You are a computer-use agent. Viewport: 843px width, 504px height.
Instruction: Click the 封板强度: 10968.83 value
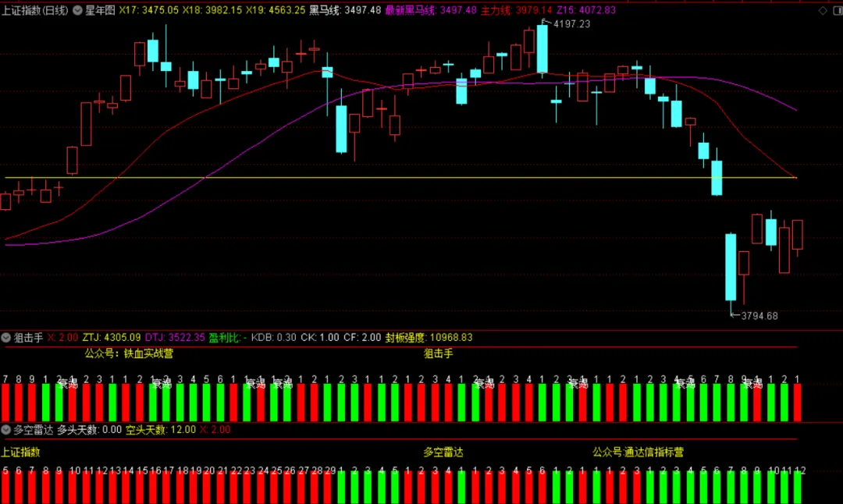pyautogui.click(x=429, y=338)
